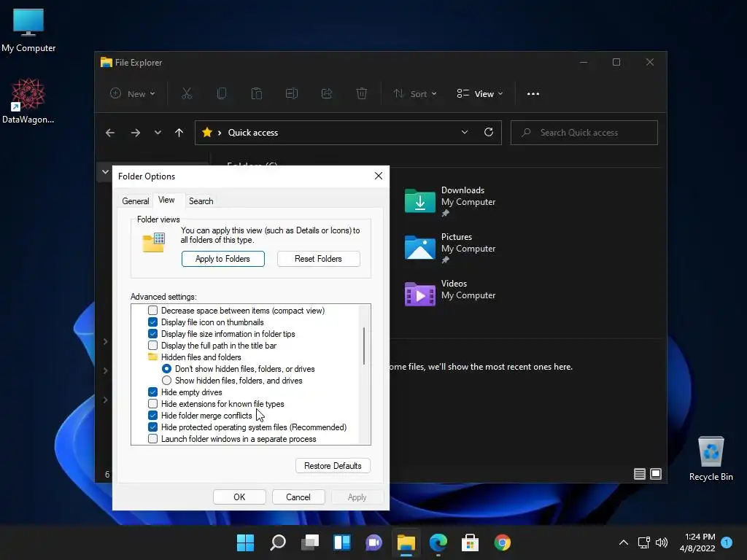Screen dimensions: 747x560
Task: Launch Google Chrome from the taskbar
Action: tap(502, 542)
